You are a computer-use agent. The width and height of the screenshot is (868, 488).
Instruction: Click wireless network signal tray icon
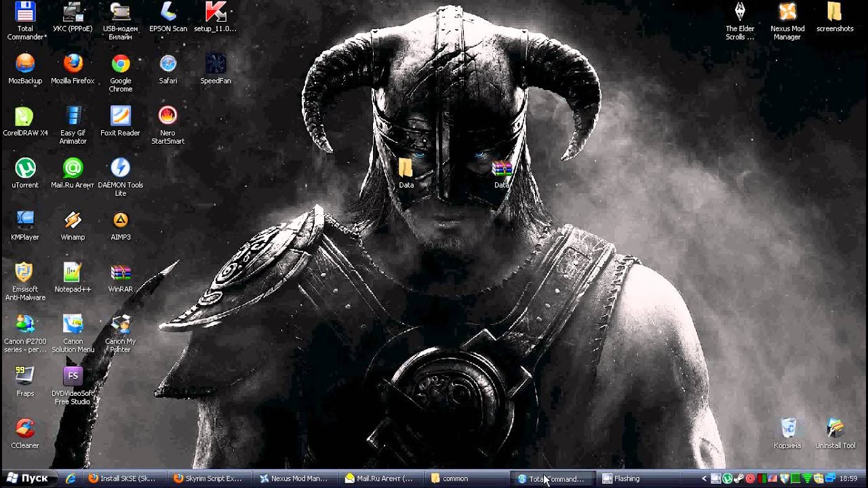[807, 479]
